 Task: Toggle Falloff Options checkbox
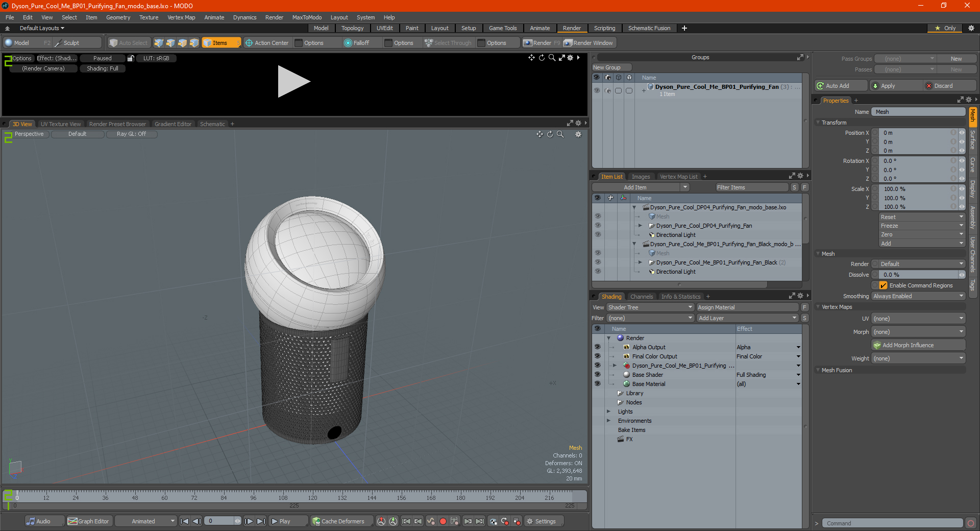coord(388,43)
